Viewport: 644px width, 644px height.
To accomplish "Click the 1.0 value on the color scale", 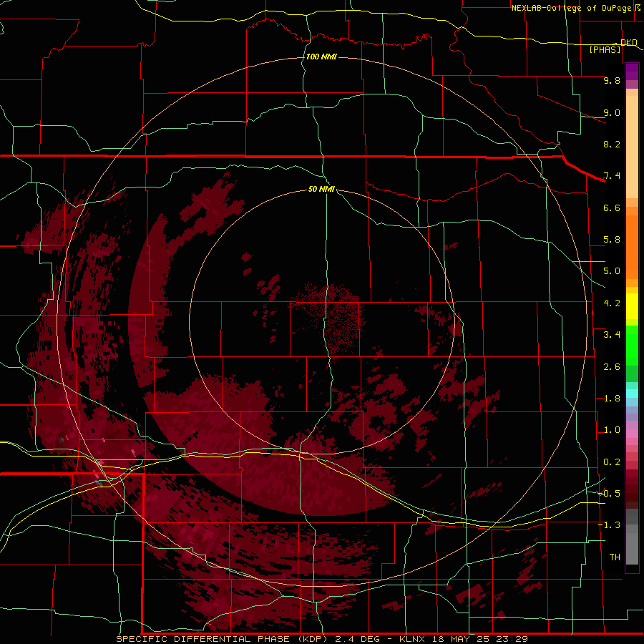I will 612,430.
